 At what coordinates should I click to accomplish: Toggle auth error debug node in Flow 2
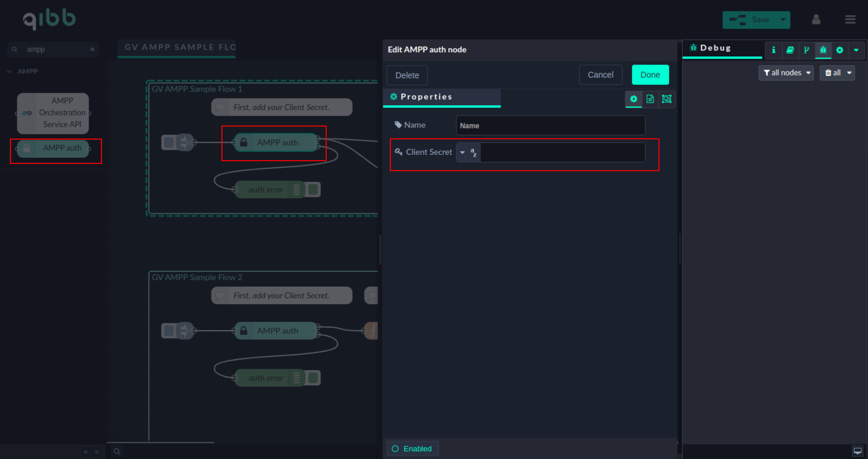(313, 378)
